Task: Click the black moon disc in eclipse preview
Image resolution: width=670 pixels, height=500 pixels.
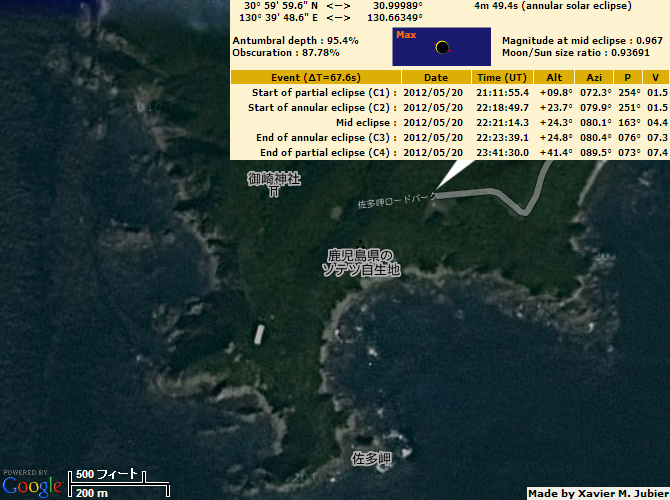Action: (442, 48)
